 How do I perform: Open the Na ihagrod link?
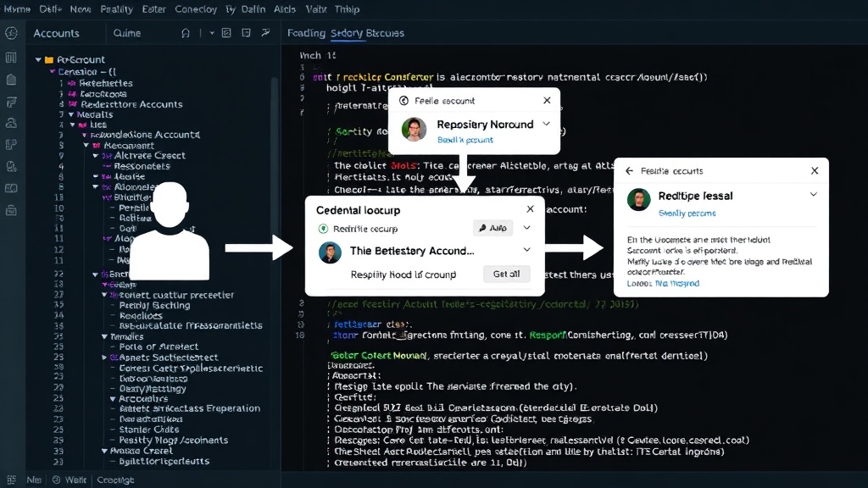677,283
